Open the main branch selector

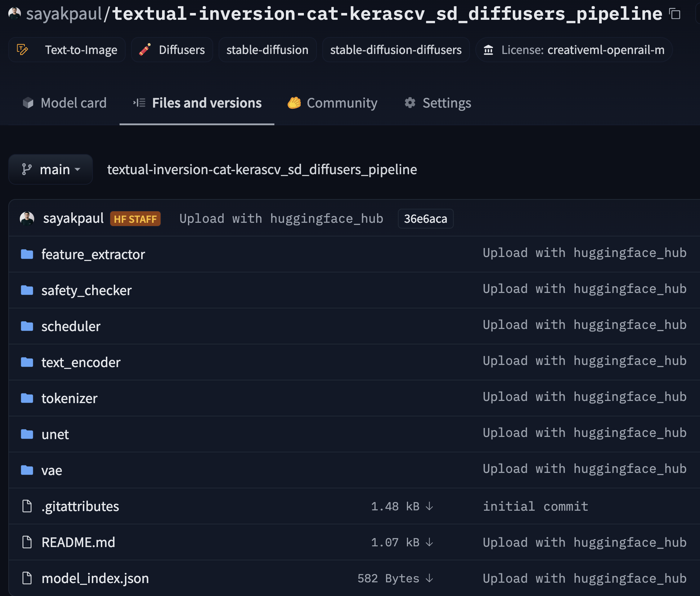point(50,169)
